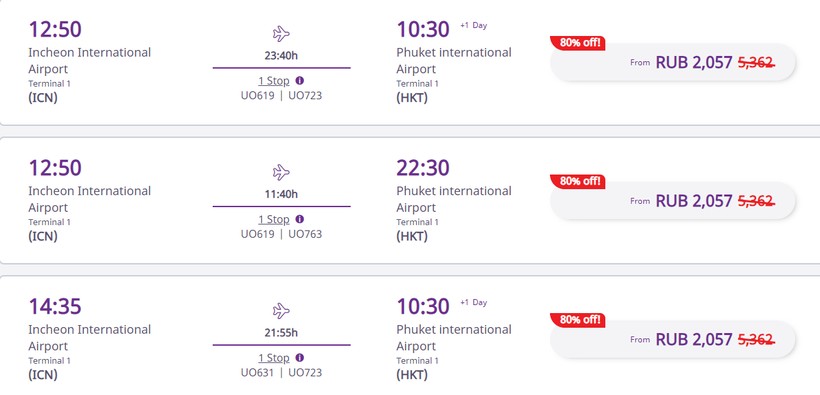
Task: Open stop info icon beside UO631 | UO723
Action: (x=300, y=358)
